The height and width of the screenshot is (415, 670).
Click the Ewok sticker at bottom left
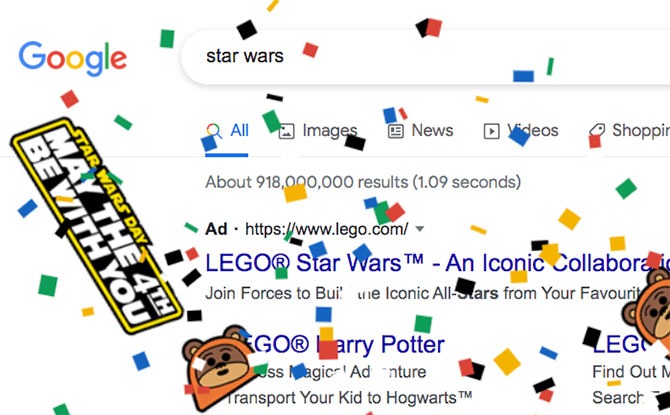[220, 367]
